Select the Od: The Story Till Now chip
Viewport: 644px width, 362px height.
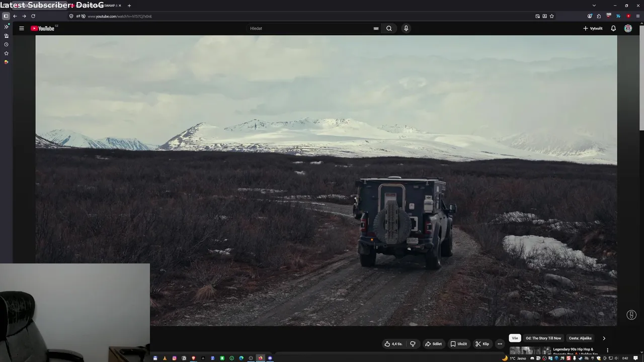[x=543, y=338]
